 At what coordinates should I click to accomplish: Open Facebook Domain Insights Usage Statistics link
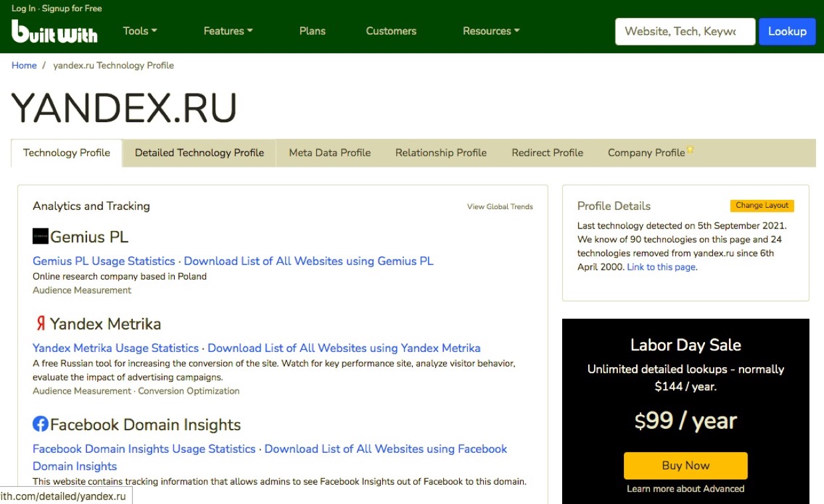click(144, 449)
